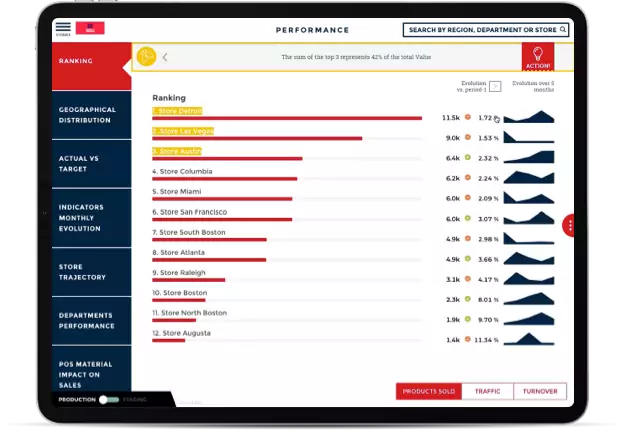The width and height of the screenshot is (624, 430).
Task: Click Store Detroit's orange evolution indicator
Action: (468, 118)
